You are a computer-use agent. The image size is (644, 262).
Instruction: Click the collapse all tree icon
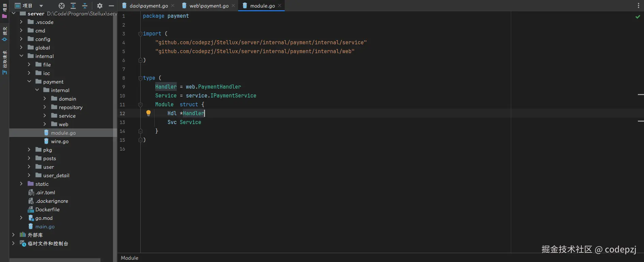[85, 6]
